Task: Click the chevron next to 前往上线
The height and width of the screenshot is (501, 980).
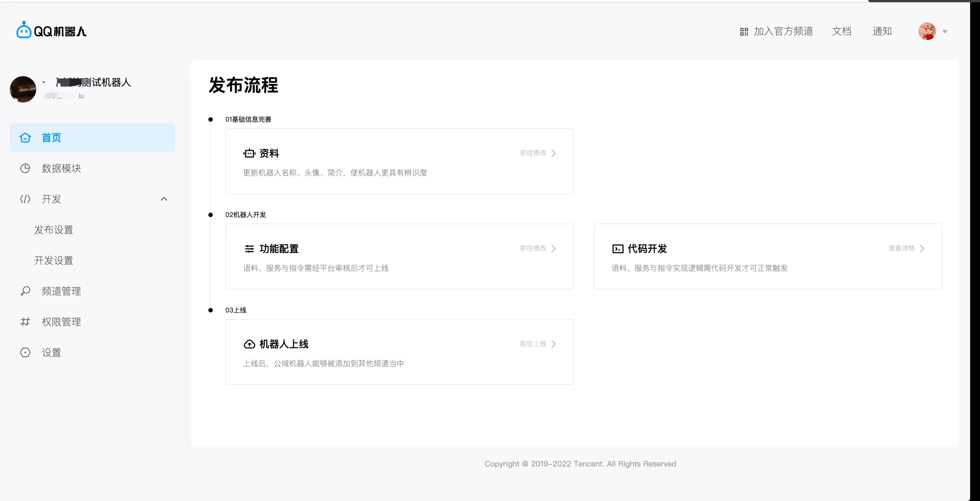Action: point(554,343)
